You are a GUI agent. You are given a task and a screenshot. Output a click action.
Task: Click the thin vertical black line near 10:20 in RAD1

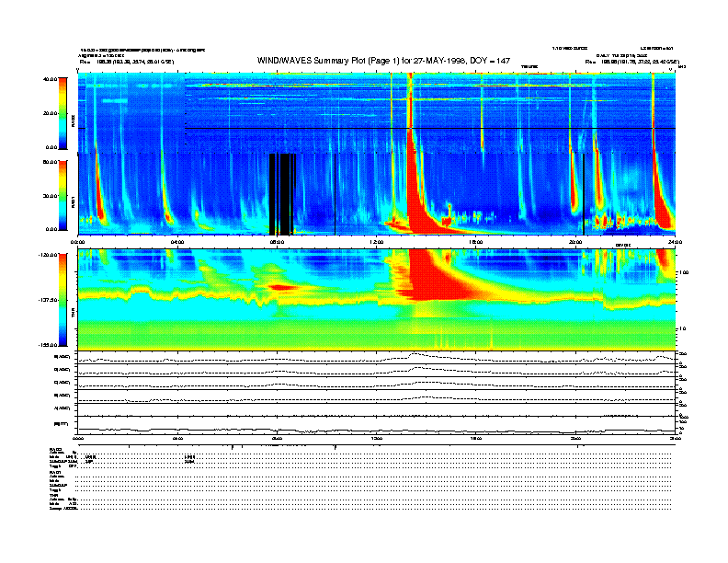pyautogui.click(x=335, y=194)
